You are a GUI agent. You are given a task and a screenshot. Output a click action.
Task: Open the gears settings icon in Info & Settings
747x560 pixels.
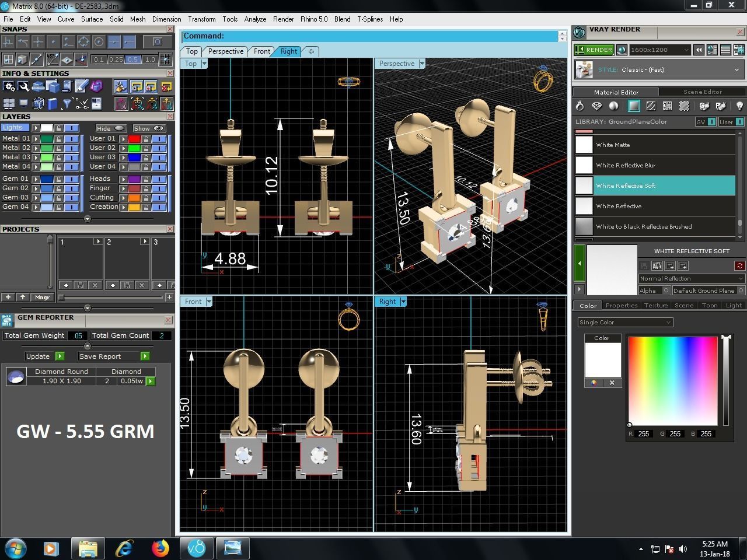pos(9,87)
